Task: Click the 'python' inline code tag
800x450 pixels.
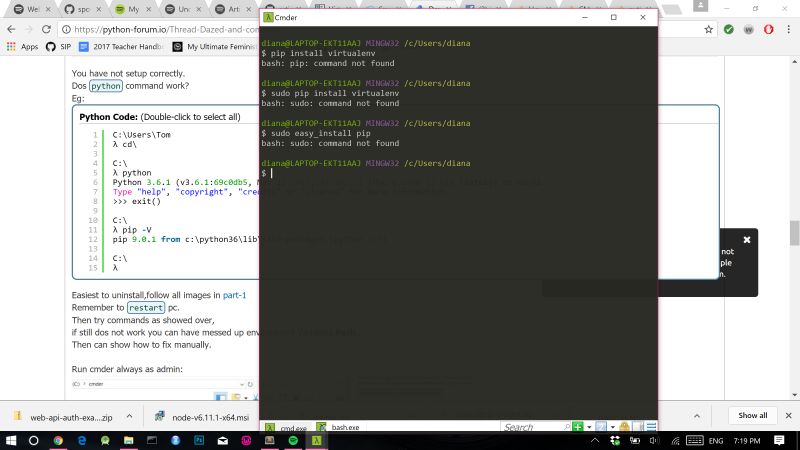Action: pyautogui.click(x=106, y=86)
